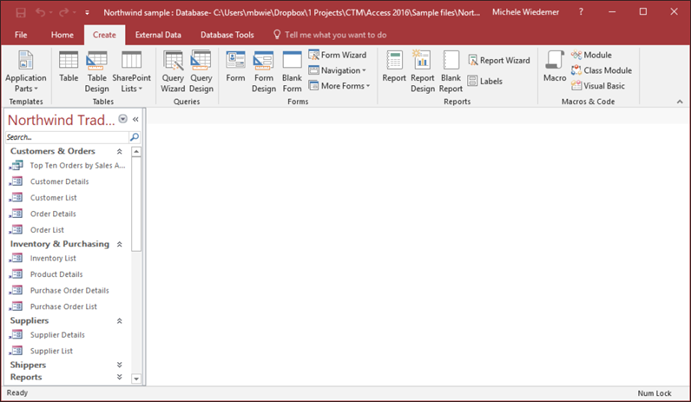The height and width of the screenshot is (402, 691).
Task: Create a Blank Form
Action: [x=292, y=71]
